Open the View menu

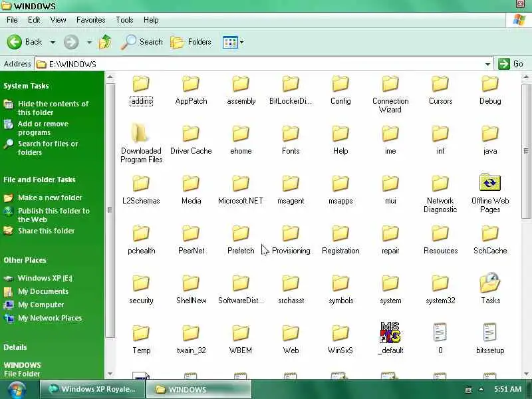click(x=58, y=20)
